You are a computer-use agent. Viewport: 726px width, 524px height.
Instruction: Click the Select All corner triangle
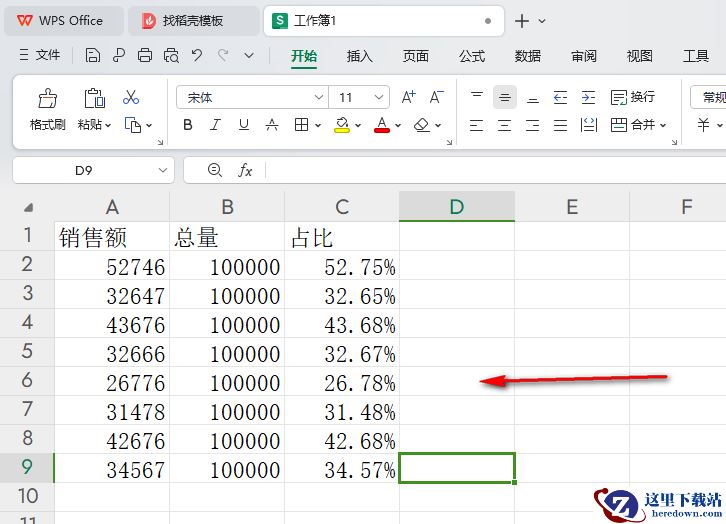(x=28, y=207)
